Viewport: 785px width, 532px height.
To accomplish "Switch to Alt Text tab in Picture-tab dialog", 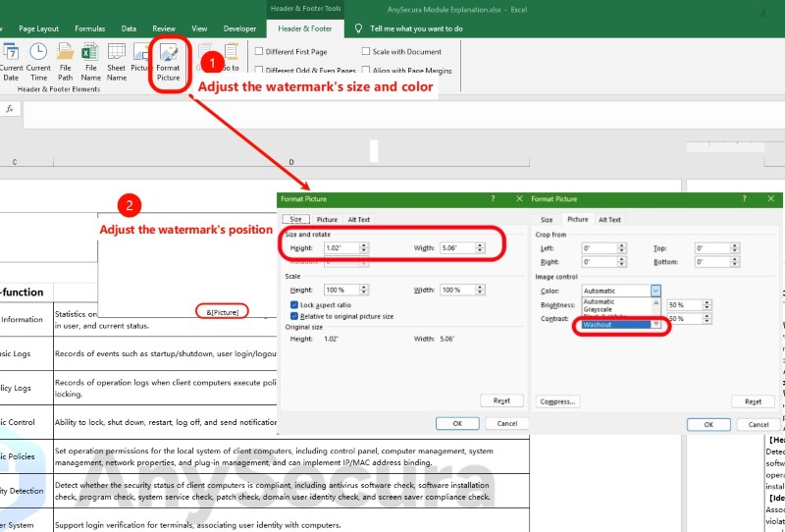I will [x=609, y=220].
